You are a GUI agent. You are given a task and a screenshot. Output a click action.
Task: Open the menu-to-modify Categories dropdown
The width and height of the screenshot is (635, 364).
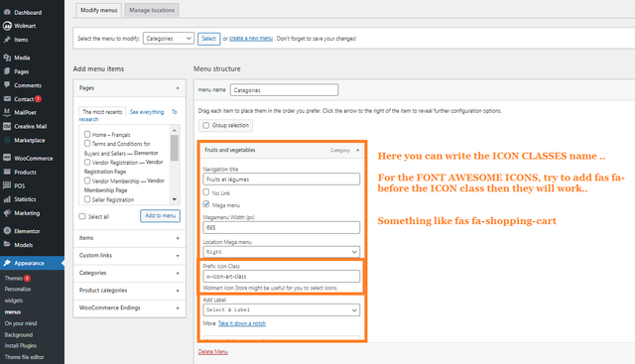[x=169, y=39]
